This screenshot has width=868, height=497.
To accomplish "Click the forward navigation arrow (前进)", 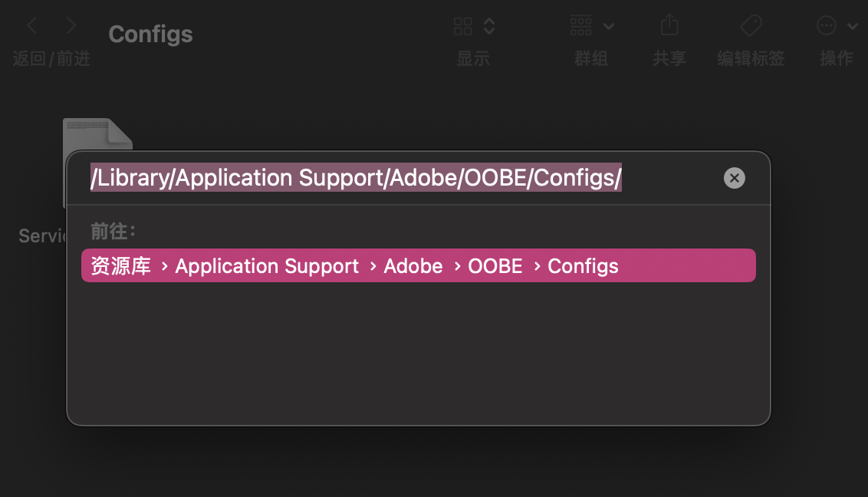I will click(70, 25).
